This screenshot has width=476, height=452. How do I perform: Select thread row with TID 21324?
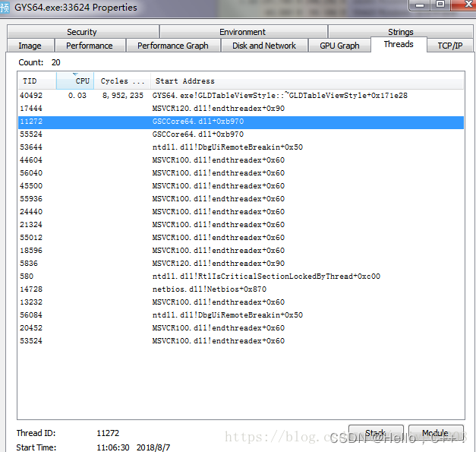coord(241,225)
